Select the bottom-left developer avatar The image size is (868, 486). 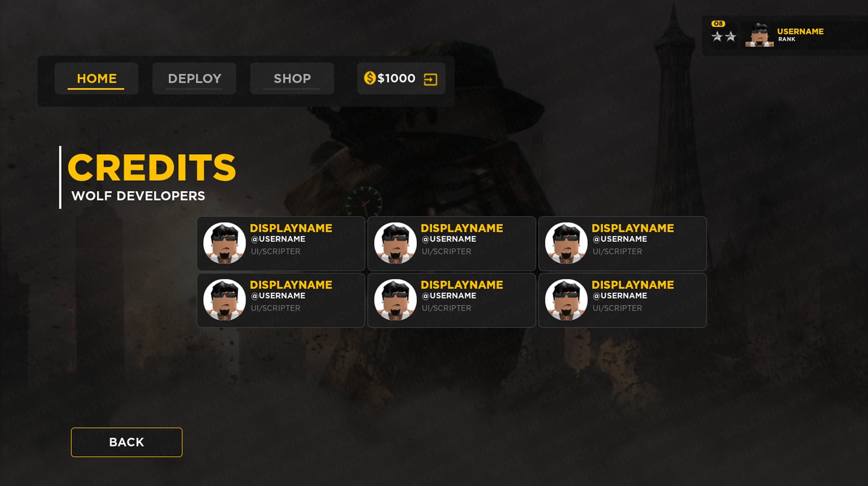225,300
